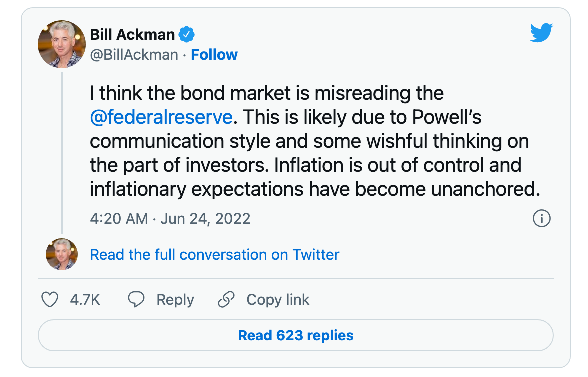This screenshot has height=377, width=588.
Task: Click the chain link icon
Action: point(226,300)
